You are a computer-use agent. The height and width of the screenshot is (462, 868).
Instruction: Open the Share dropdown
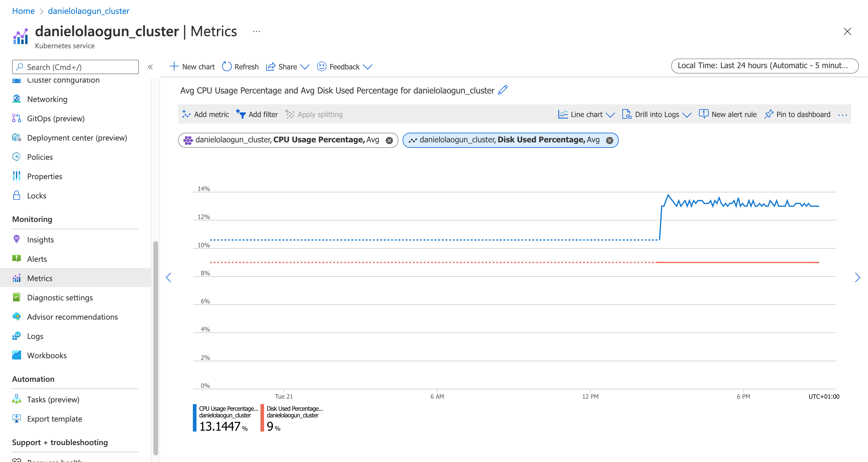coord(287,67)
